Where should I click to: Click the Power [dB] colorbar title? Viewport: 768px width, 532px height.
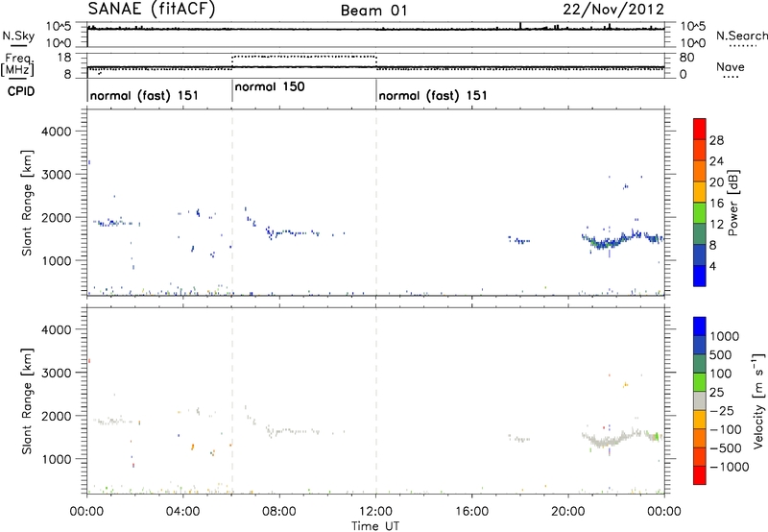tap(733, 203)
